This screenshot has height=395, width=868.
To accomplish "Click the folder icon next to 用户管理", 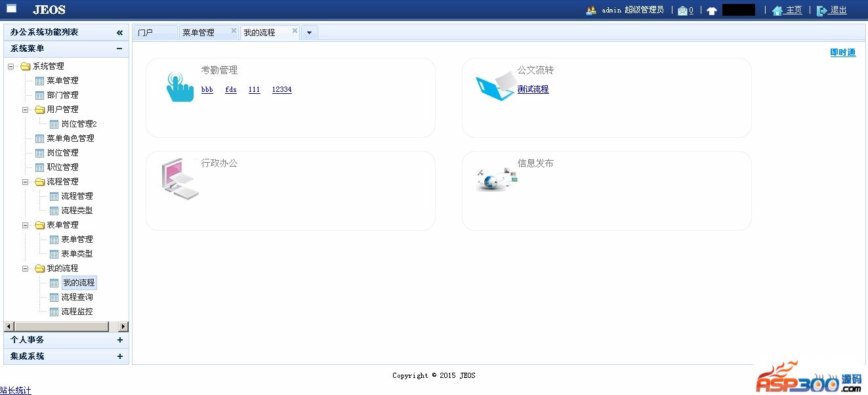I will pos(39,110).
